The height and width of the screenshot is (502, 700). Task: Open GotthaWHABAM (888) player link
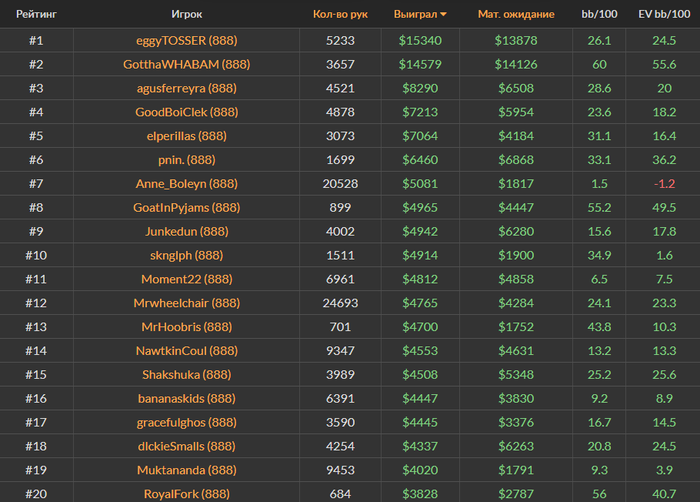click(187, 64)
